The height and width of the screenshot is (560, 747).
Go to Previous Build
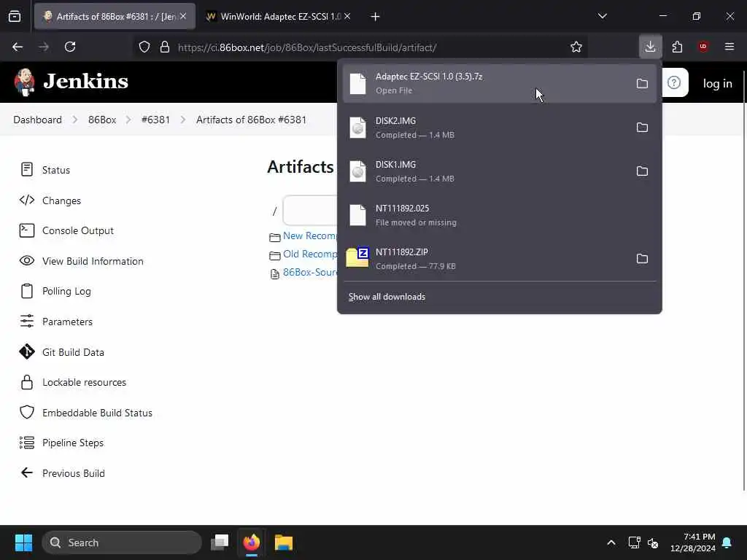62,473
